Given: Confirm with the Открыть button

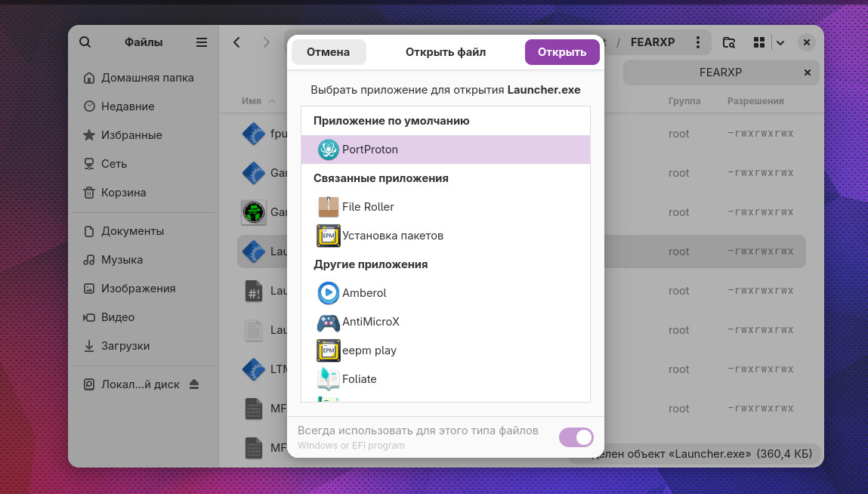Looking at the screenshot, I should [561, 52].
